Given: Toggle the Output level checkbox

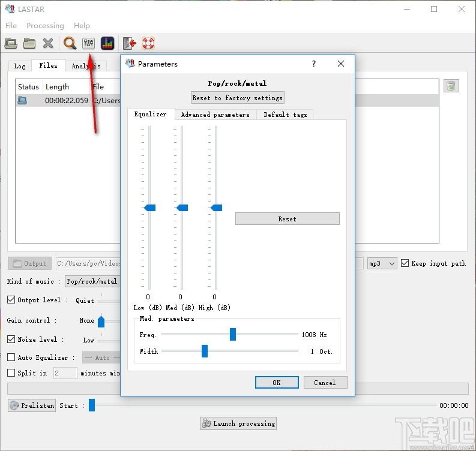Looking at the screenshot, I should click(x=11, y=300).
